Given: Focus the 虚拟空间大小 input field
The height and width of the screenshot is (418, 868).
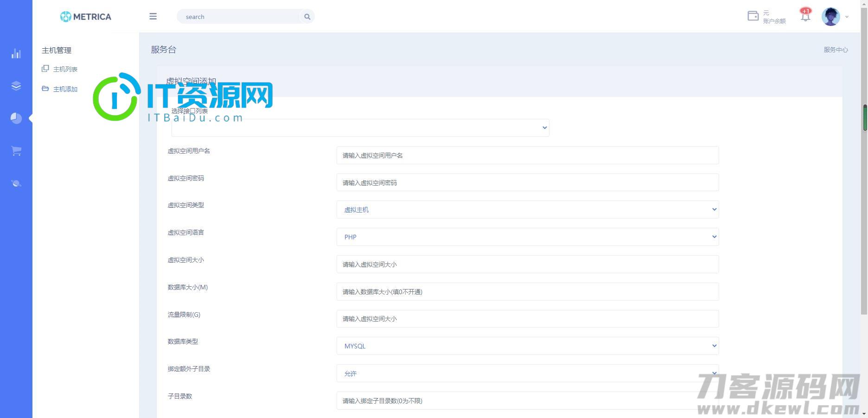Looking at the screenshot, I should (x=528, y=264).
